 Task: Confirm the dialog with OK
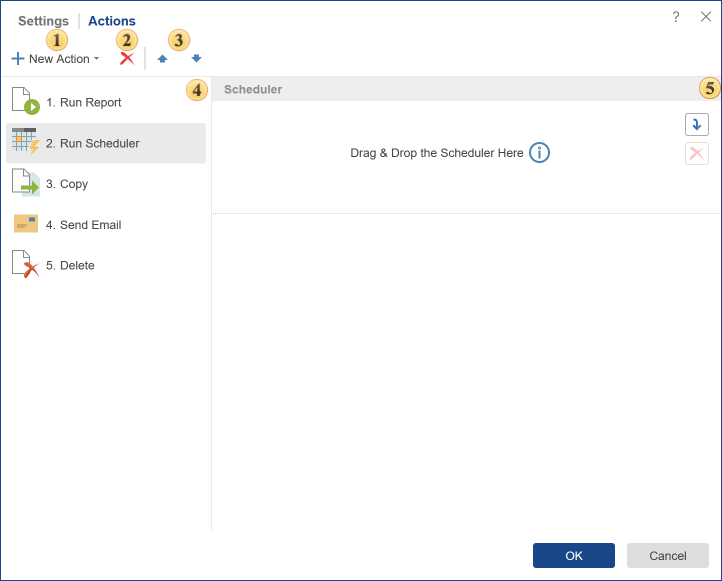click(573, 556)
